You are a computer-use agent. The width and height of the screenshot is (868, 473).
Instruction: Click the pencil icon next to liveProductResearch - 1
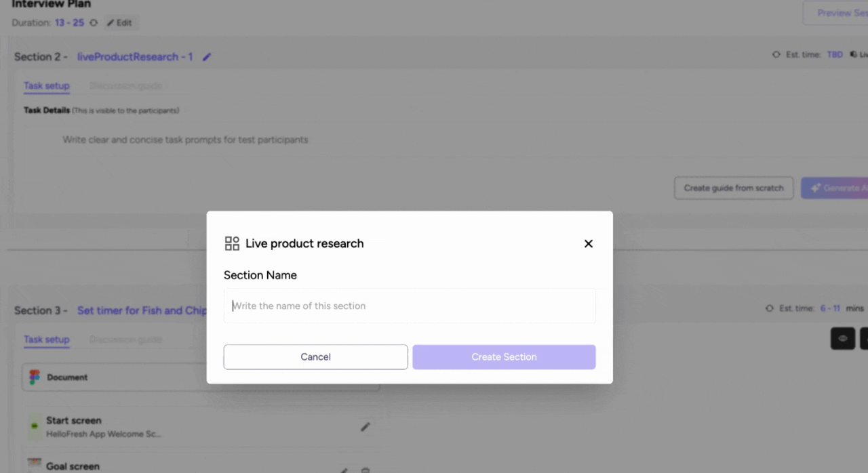click(207, 57)
